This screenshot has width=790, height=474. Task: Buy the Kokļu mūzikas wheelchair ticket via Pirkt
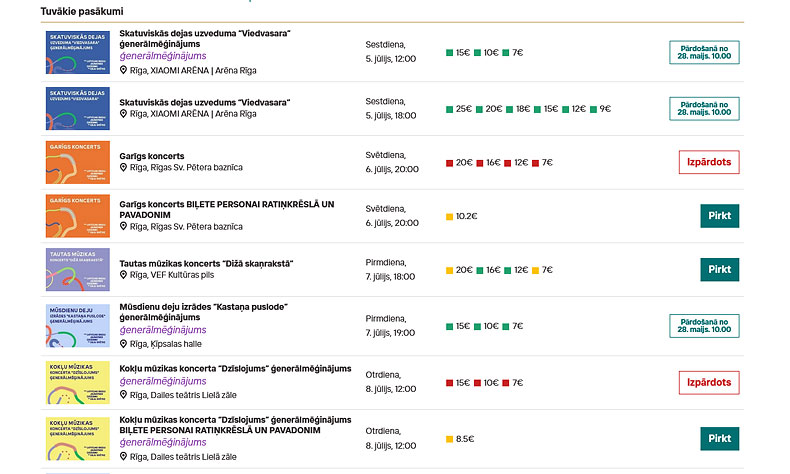(719, 438)
